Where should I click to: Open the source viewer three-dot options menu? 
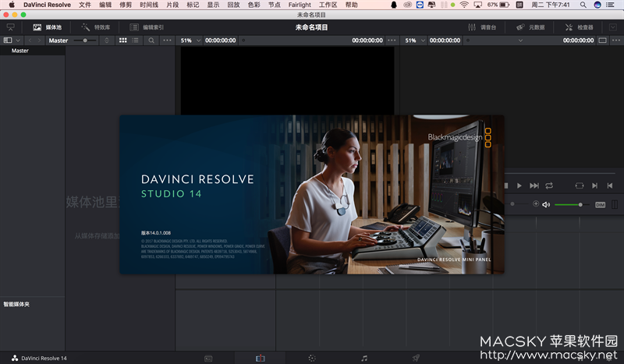coord(392,41)
